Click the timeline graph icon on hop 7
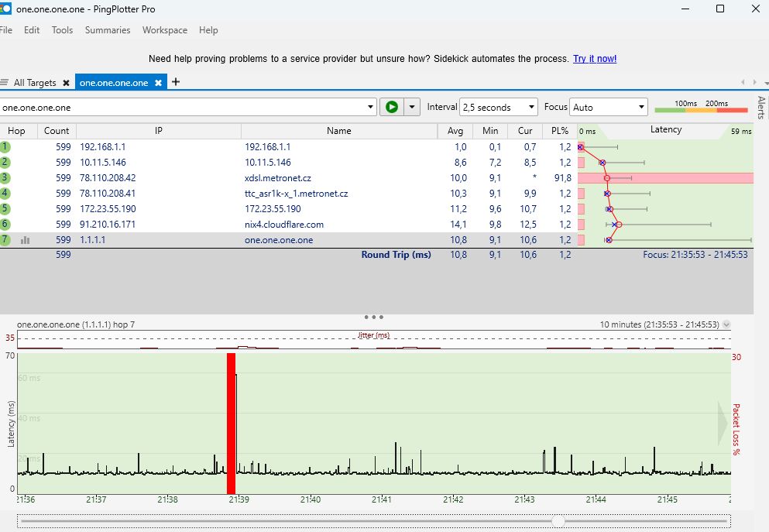This screenshot has height=532, width=769. point(26,240)
